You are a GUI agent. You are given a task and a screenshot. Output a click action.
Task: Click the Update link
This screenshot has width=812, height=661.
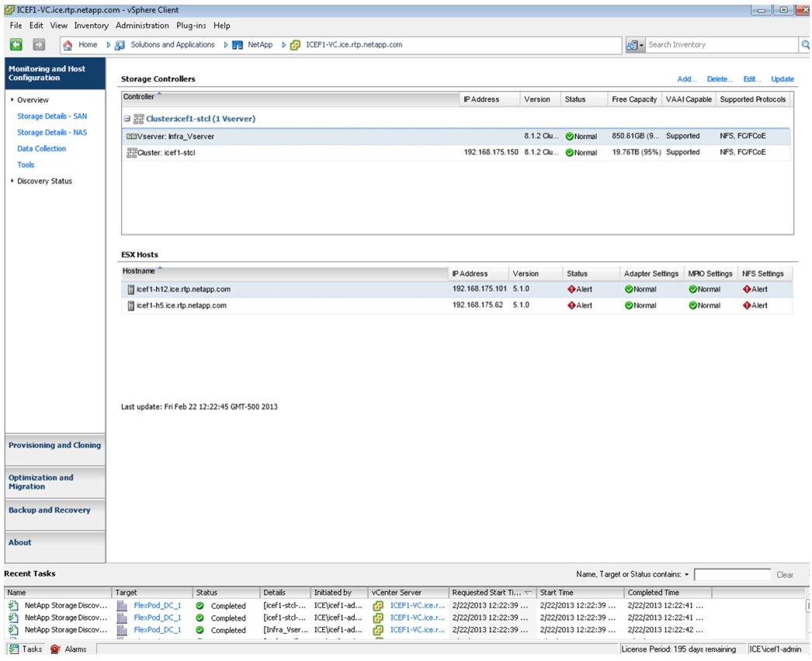pyautogui.click(x=783, y=79)
